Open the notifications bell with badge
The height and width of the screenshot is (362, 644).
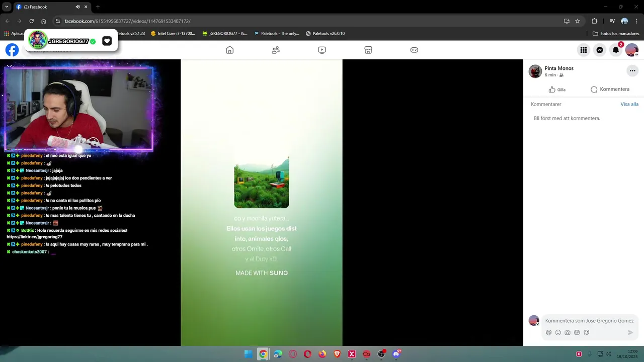click(616, 50)
